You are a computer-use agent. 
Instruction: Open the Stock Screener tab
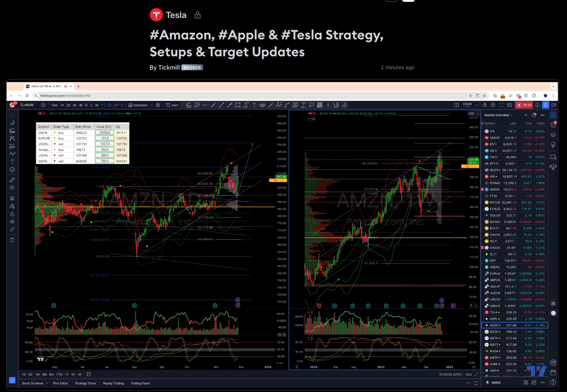[x=32, y=383]
